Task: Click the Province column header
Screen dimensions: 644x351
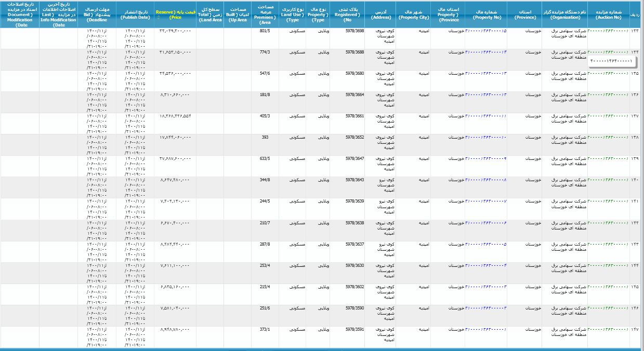Action: tap(524, 14)
